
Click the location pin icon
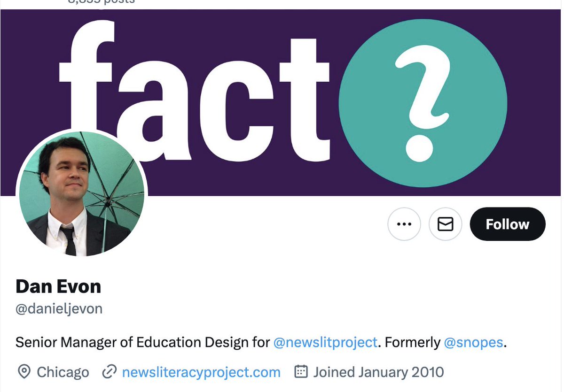click(x=23, y=372)
